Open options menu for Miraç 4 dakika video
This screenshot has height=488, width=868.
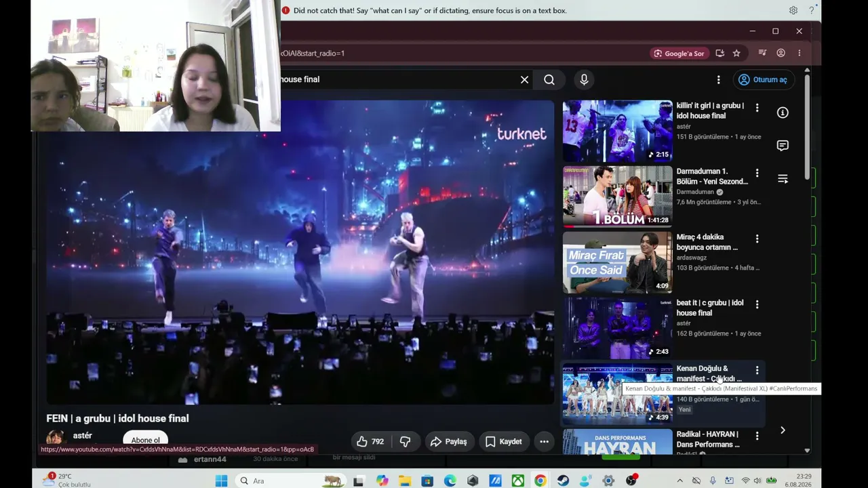click(757, 239)
